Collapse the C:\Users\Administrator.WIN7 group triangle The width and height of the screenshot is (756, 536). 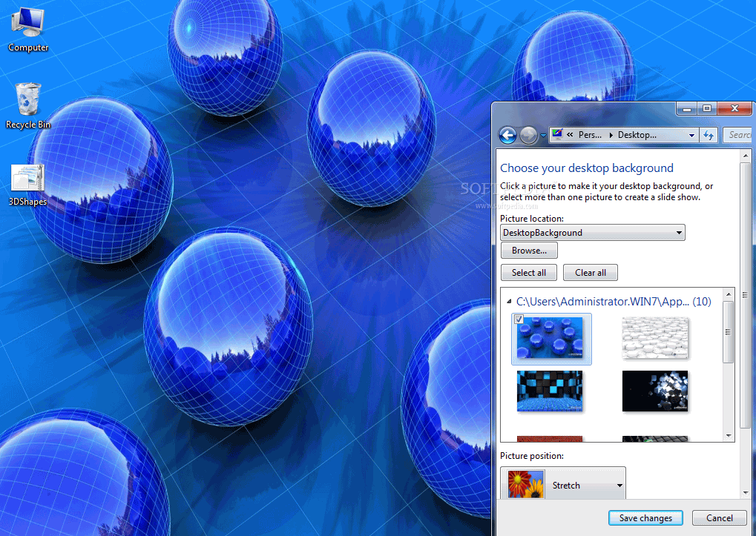pos(509,302)
